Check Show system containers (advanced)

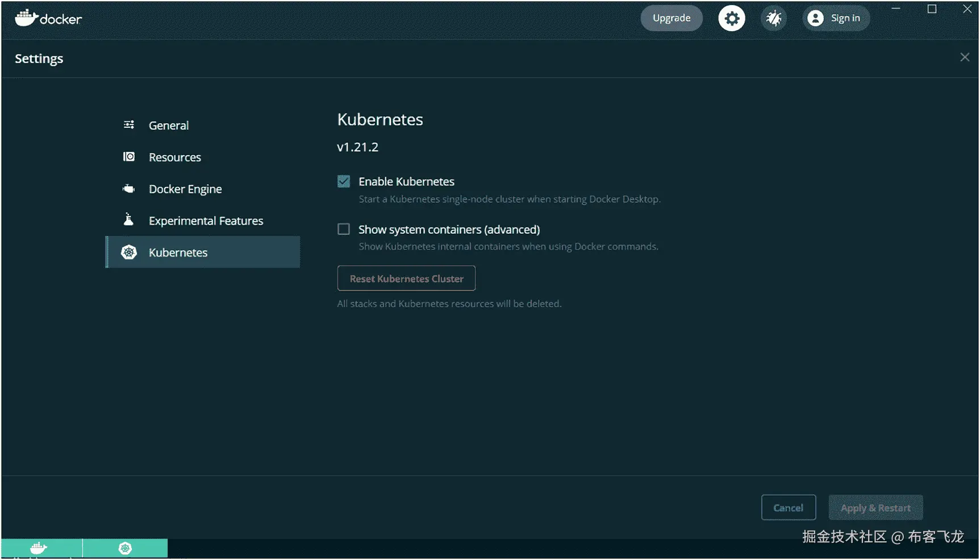(x=344, y=229)
